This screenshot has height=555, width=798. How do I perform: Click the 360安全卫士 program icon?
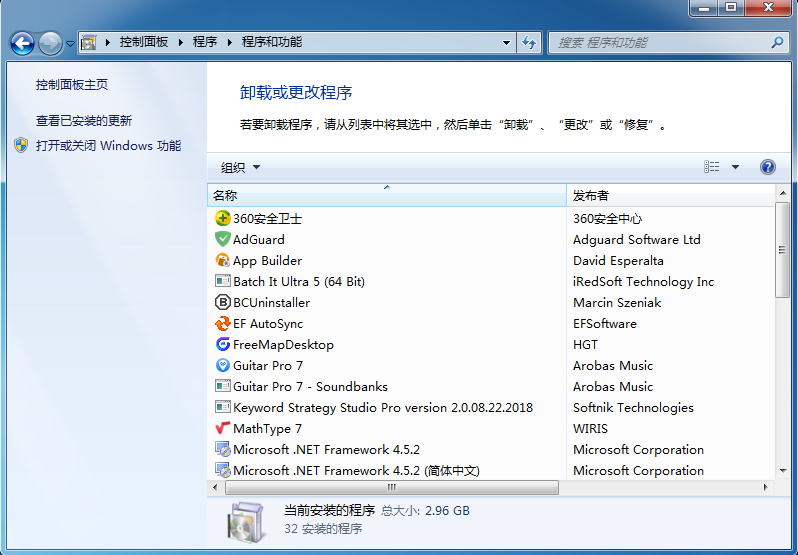click(x=222, y=218)
